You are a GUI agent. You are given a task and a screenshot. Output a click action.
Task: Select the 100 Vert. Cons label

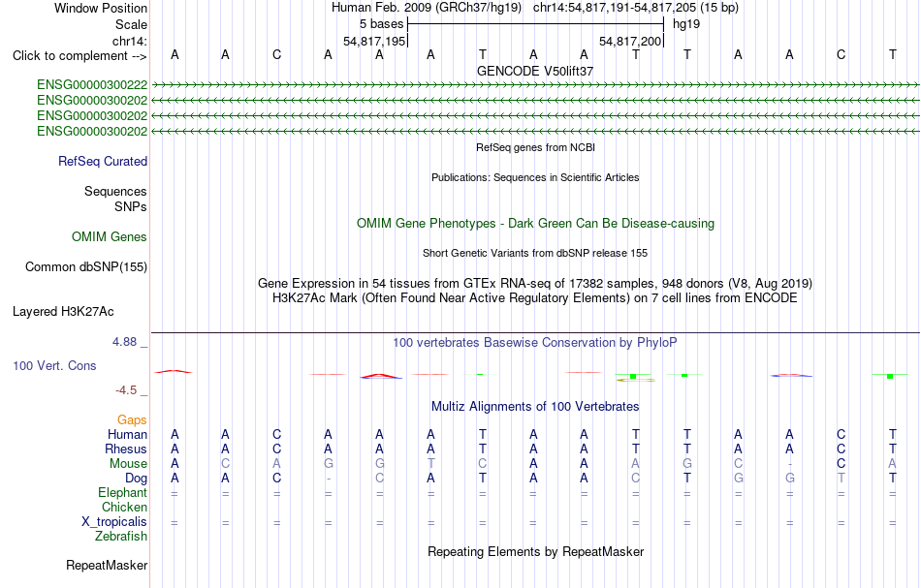coord(54,365)
